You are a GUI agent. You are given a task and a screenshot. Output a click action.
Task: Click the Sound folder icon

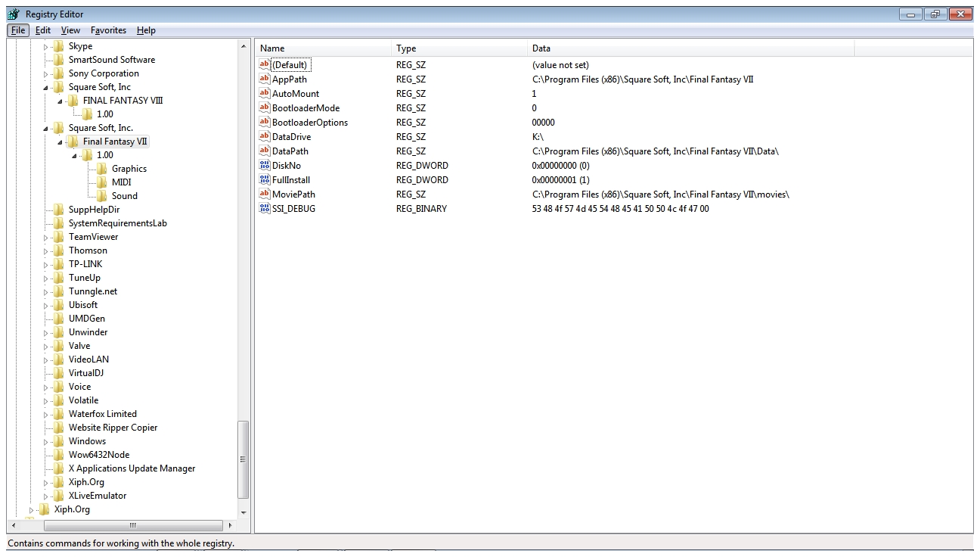[x=102, y=196]
